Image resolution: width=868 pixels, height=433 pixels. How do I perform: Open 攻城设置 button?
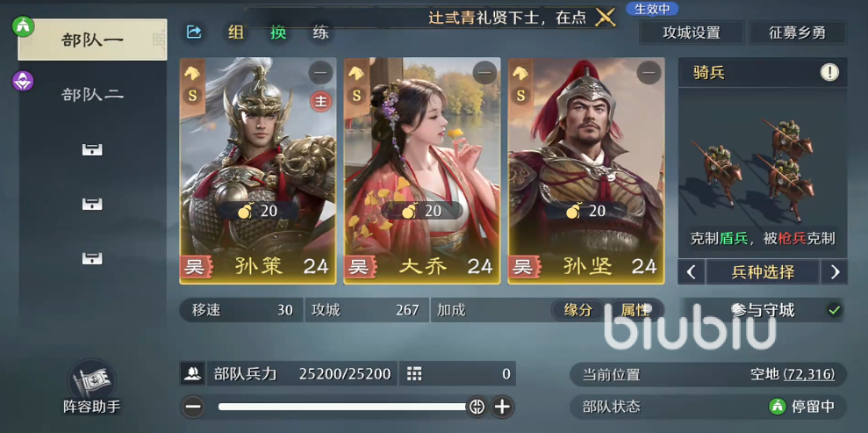(x=692, y=32)
